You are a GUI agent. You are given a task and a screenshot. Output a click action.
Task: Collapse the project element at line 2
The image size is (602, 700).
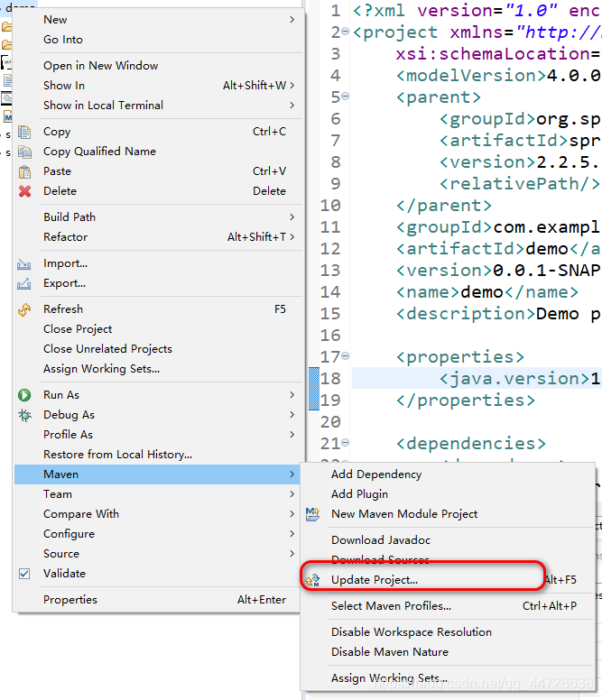point(346,32)
